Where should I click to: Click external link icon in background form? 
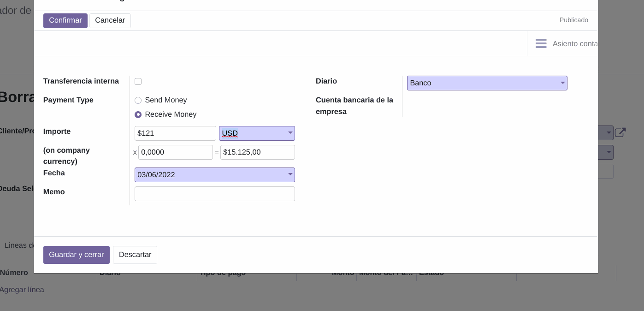coord(620,133)
